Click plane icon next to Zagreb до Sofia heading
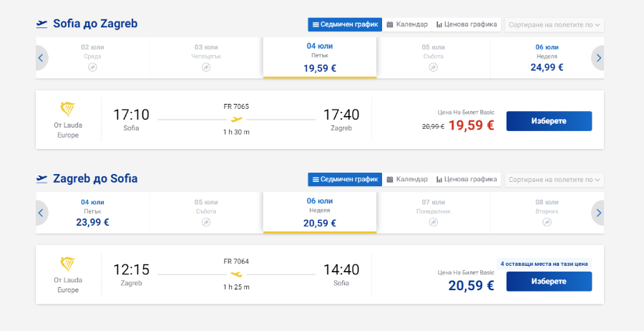Screen dimensions: 644x331 point(42,179)
